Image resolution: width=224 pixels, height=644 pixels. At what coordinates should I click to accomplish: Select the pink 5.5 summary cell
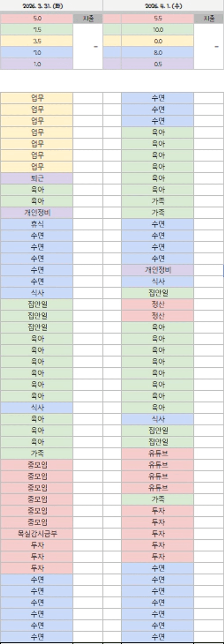coord(158,18)
